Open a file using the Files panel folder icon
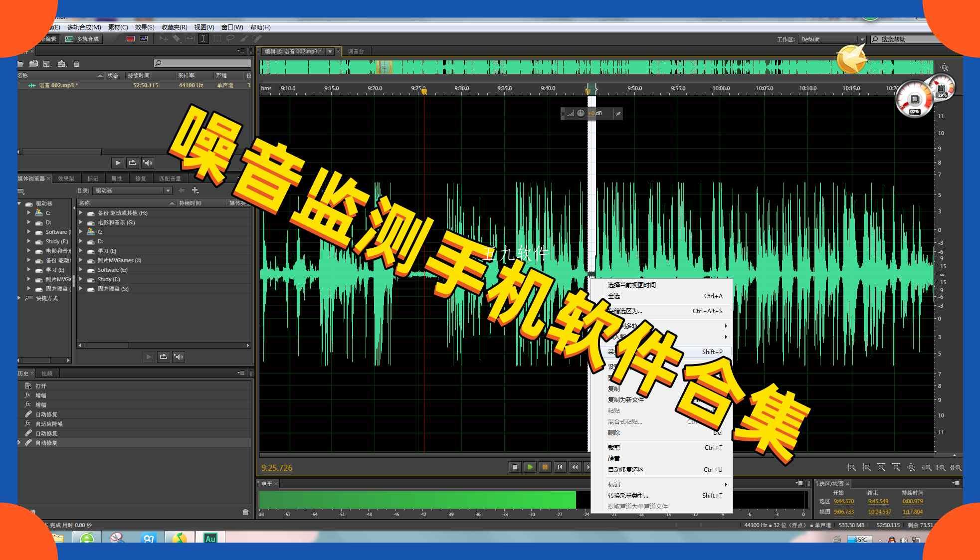The height and width of the screenshot is (560, 980). [x=21, y=63]
